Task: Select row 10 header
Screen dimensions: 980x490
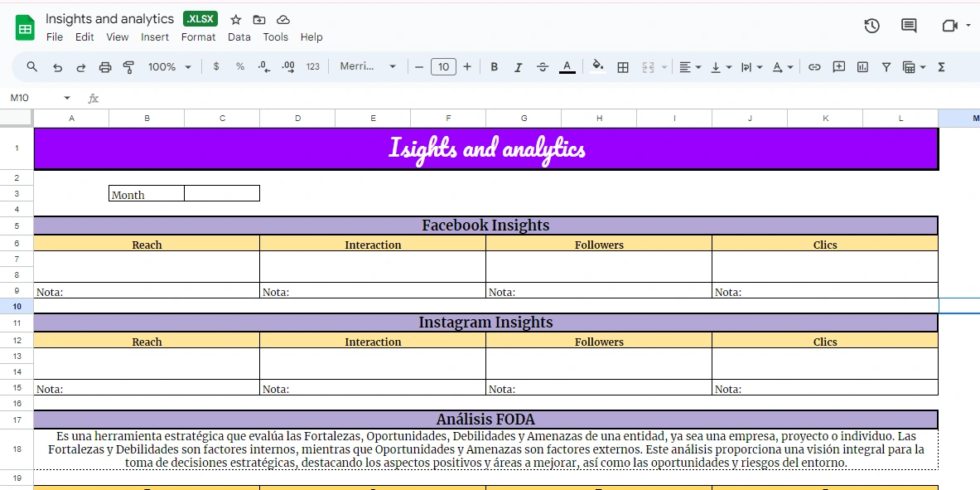Action: 17,306
